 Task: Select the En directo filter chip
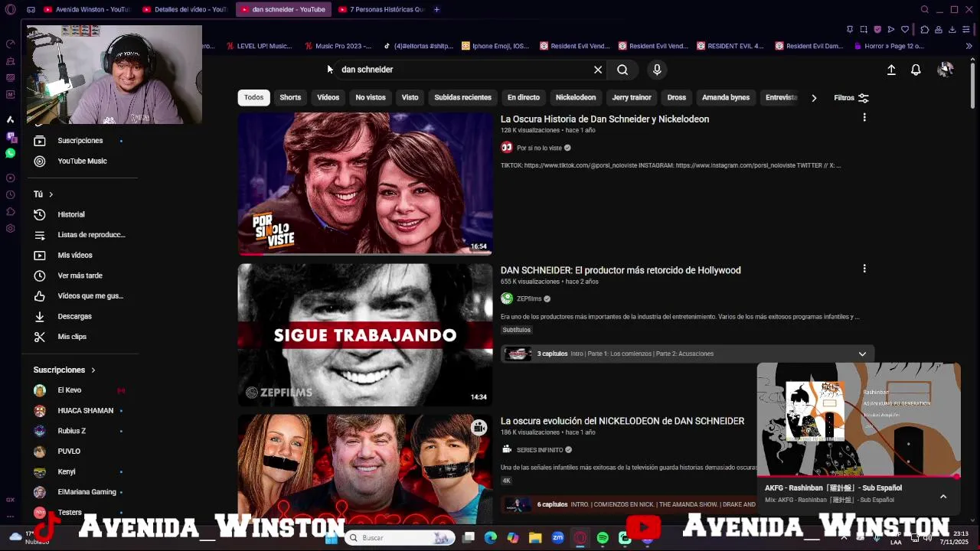click(524, 97)
